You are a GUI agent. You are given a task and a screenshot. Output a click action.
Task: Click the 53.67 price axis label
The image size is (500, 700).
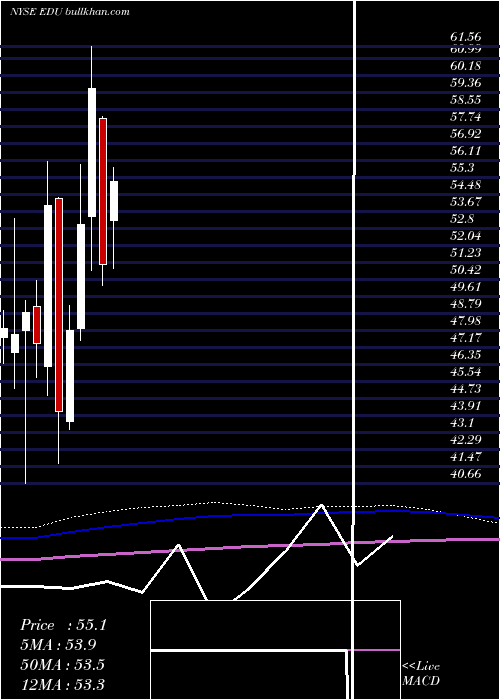pos(465,202)
